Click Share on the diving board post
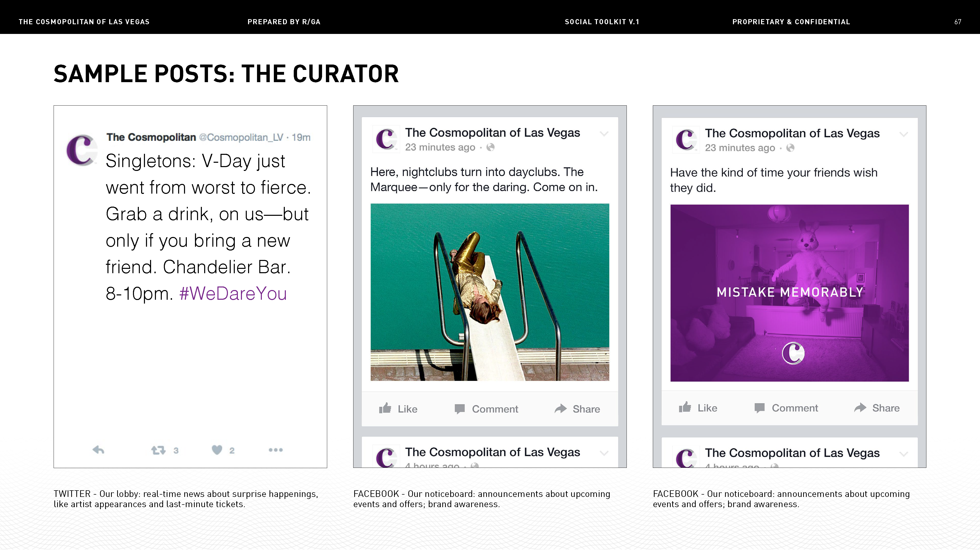 click(x=577, y=409)
